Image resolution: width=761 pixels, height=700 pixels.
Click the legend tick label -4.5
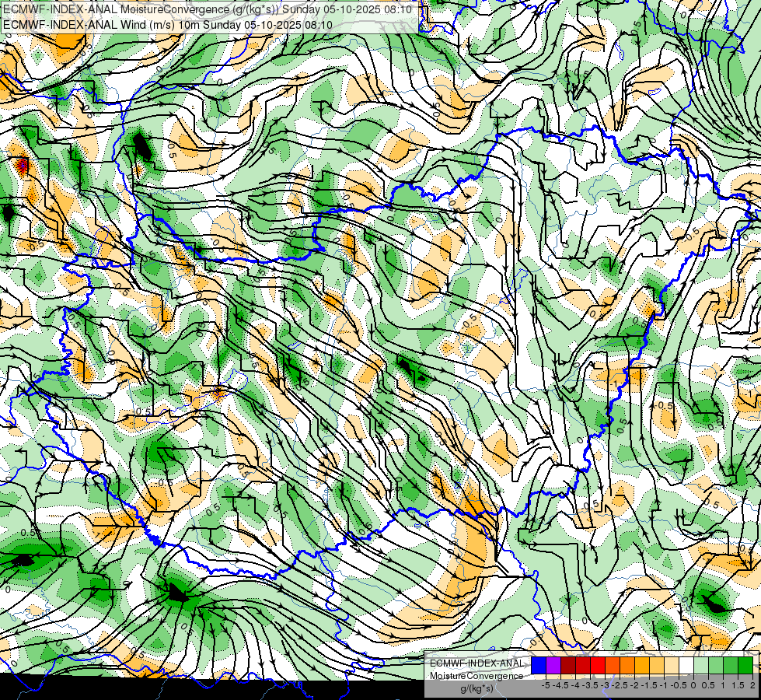pos(560,685)
